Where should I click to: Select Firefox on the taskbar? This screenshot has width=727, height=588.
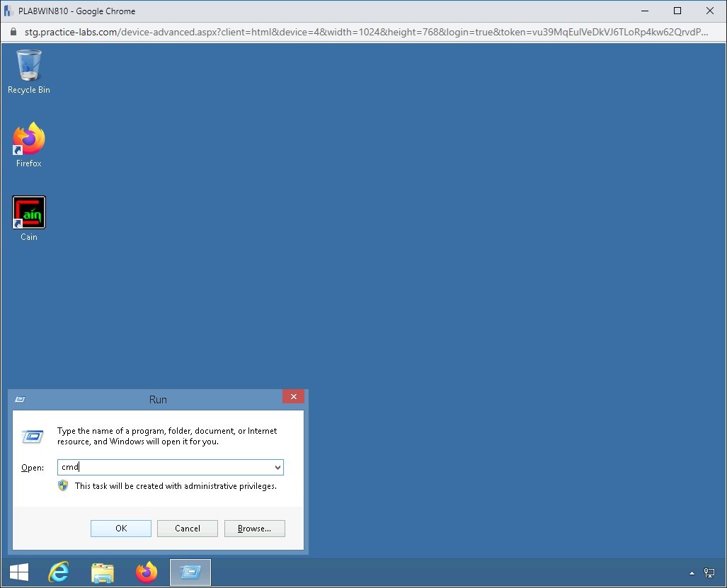pos(146,572)
